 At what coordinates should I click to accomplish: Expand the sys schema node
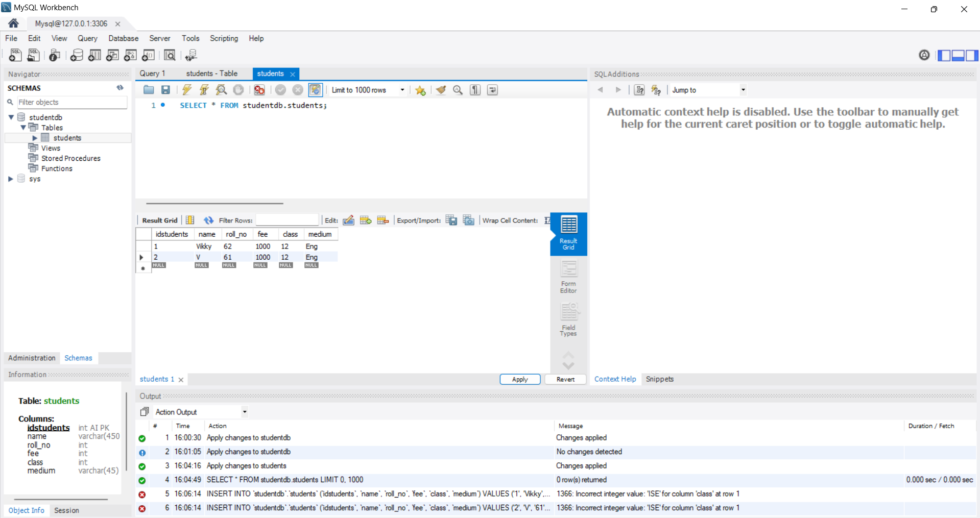[x=11, y=179]
